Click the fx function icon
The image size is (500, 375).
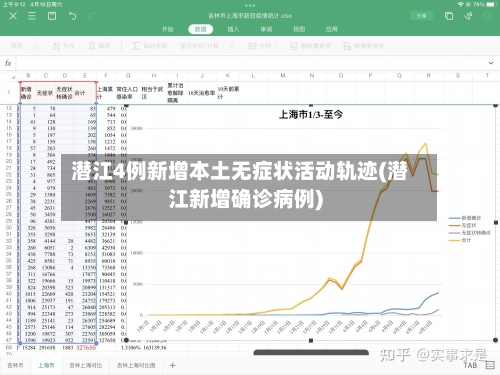(8, 63)
